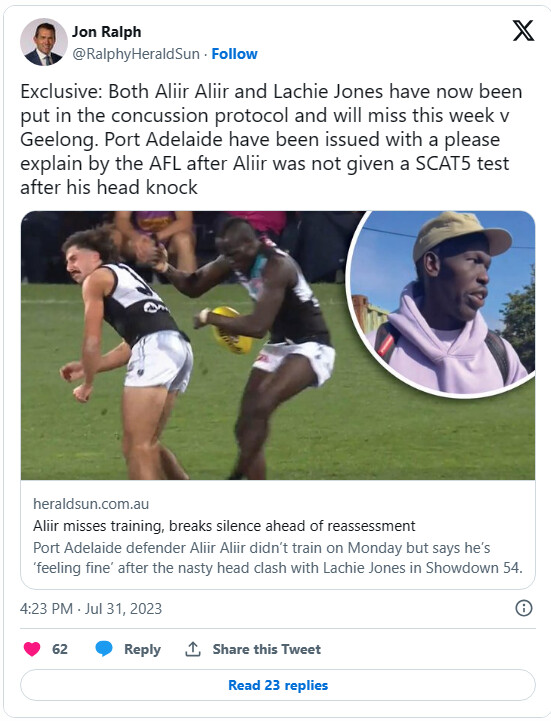Select Share this Tweet
The width and height of the screenshot is (551, 721).
coord(266,649)
